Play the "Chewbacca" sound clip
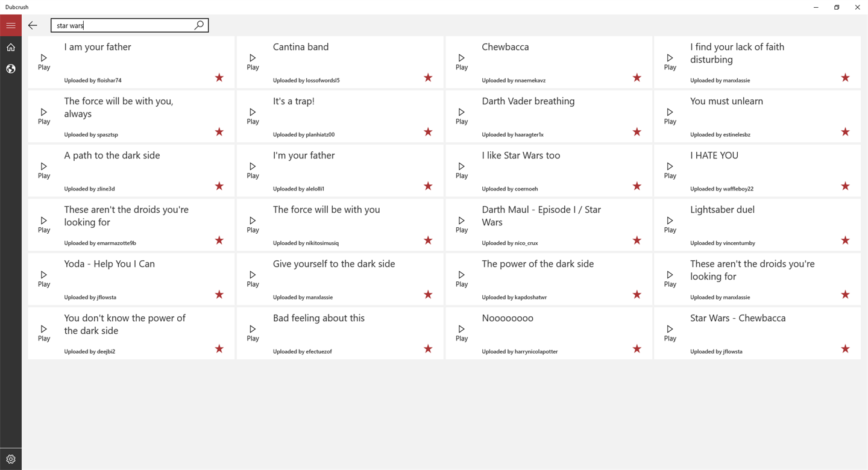The width and height of the screenshot is (868, 470). pos(461,62)
